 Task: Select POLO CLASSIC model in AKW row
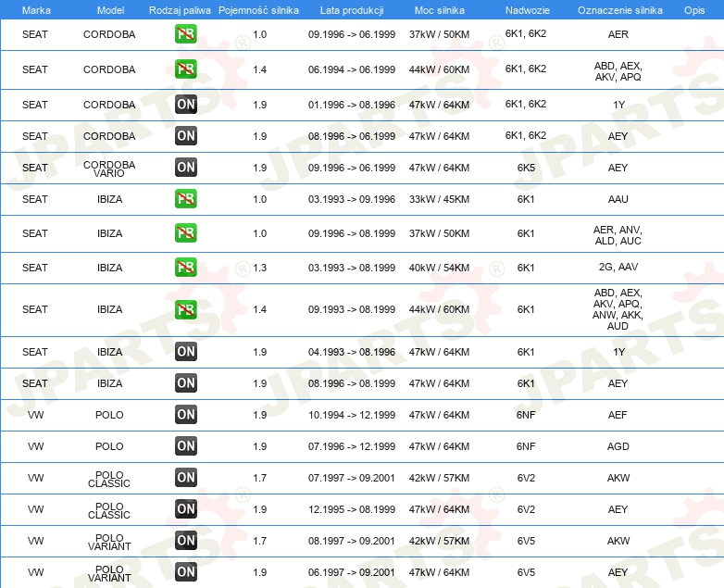click(x=109, y=479)
